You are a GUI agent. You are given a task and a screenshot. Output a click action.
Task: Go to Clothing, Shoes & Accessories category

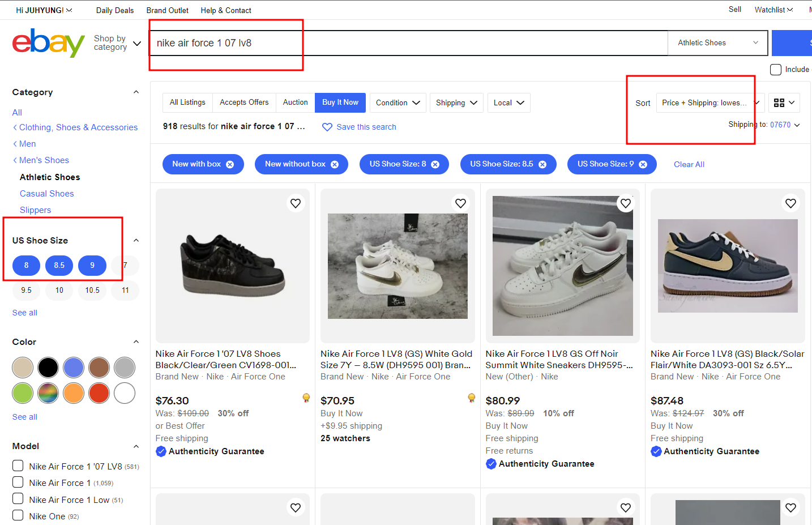point(78,127)
